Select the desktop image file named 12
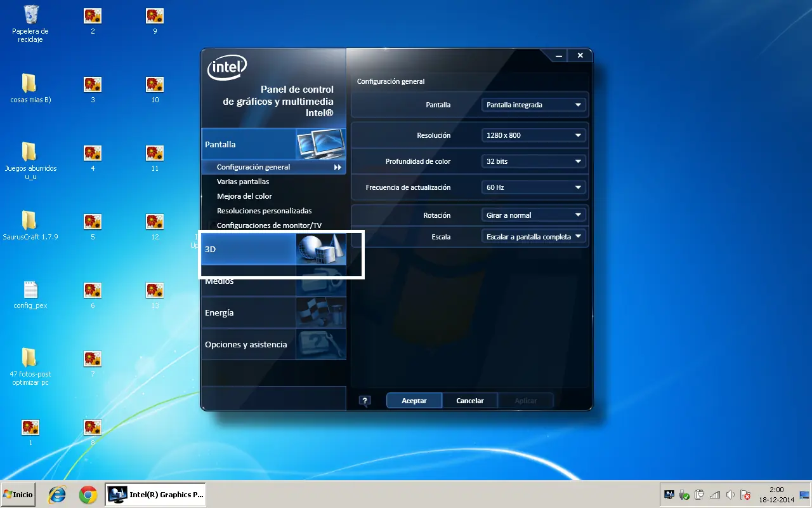 click(155, 226)
